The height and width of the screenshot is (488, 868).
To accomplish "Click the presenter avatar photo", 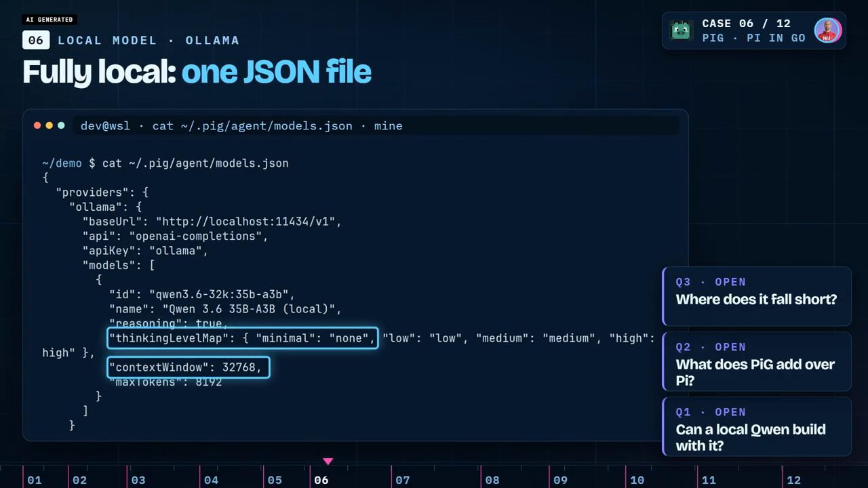I will pos(828,30).
